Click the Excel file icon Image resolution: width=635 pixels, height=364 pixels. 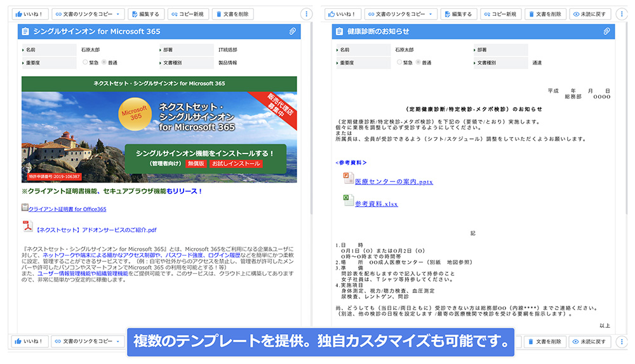click(x=348, y=200)
